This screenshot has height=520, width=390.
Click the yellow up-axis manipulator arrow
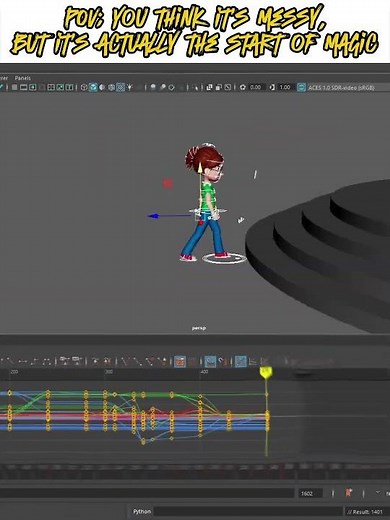click(x=200, y=168)
